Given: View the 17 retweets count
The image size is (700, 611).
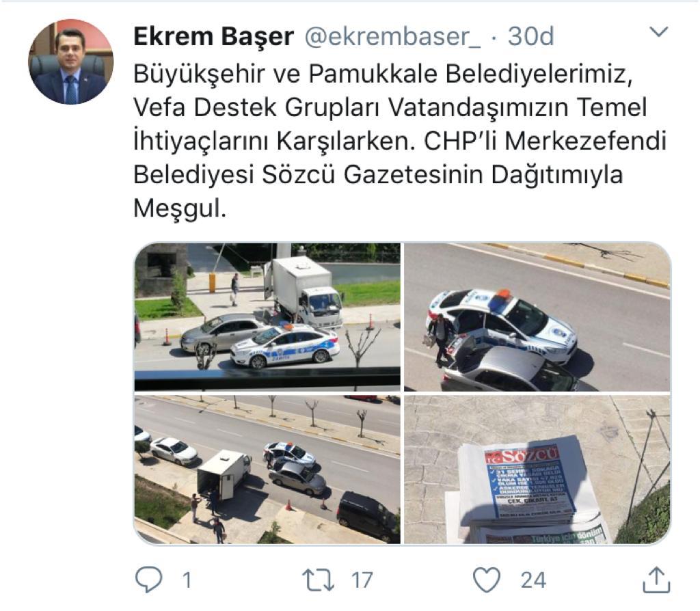Looking at the screenshot, I should pyautogui.click(x=362, y=580).
